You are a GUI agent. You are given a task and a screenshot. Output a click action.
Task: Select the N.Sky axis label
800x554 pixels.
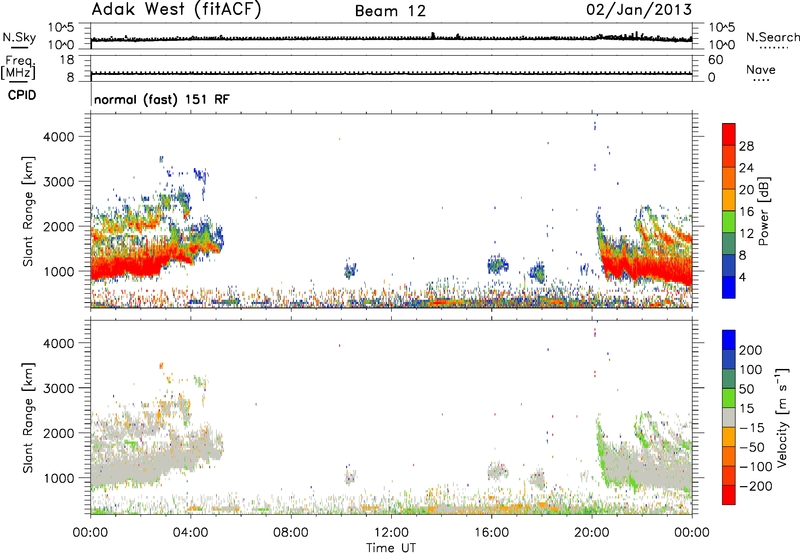tap(19, 37)
